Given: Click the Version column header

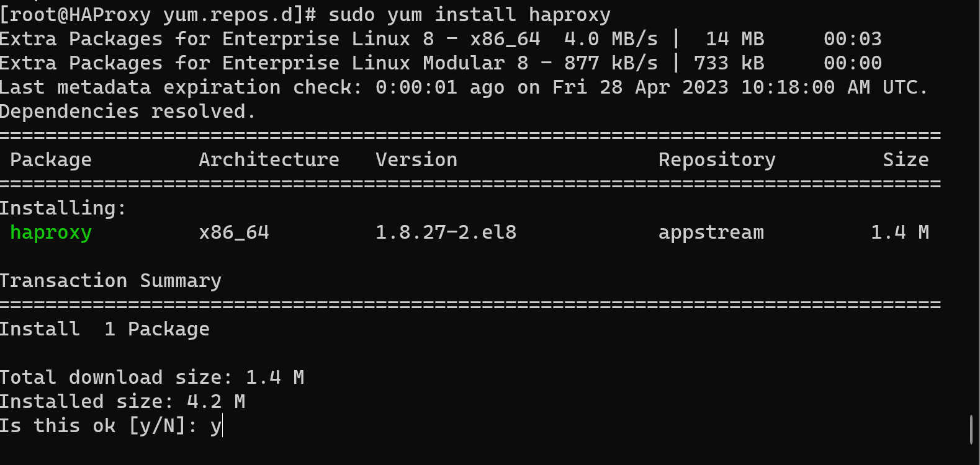Looking at the screenshot, I should [416, 160].
